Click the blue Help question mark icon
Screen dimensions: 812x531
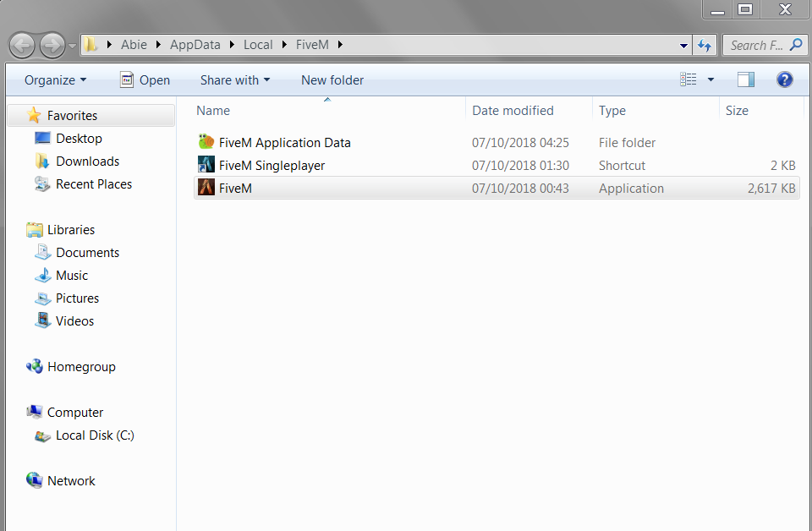pyautogui.click(x=785, y=79)
